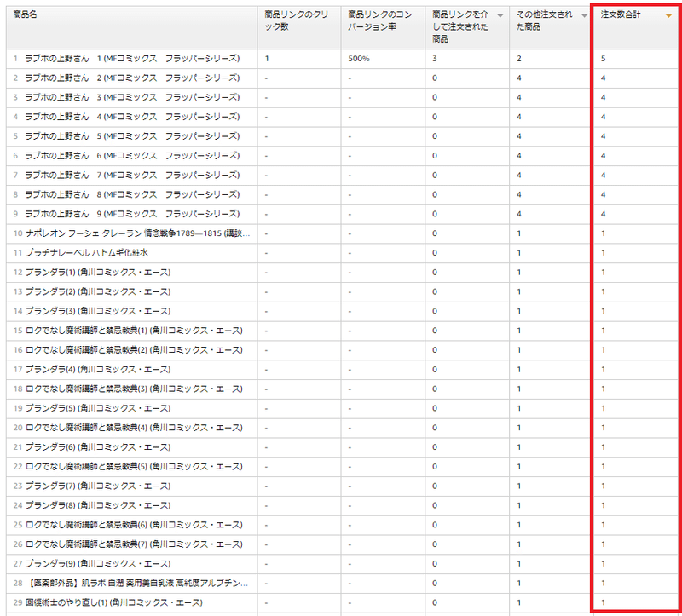This screenshot has height=616, width=682.
Task: Select row プランダラ(1) 角川コミックス
Action: 342,272
